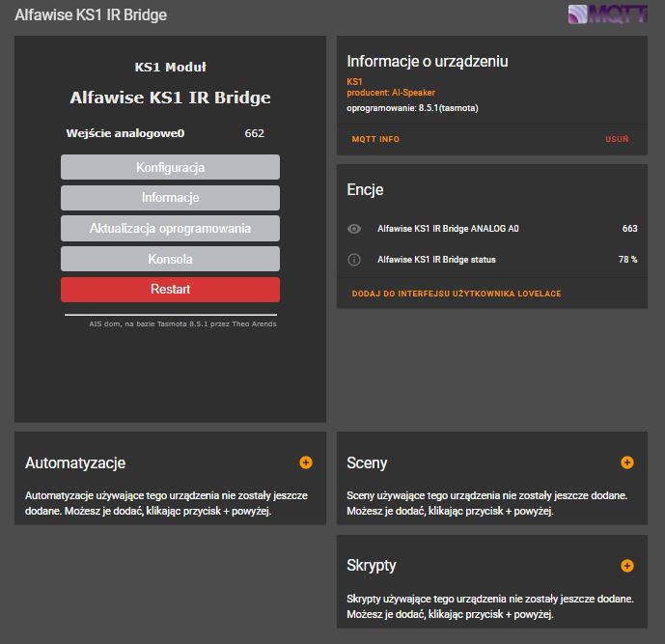Open Aktualizacja oprogramowania

click(170, 228)
